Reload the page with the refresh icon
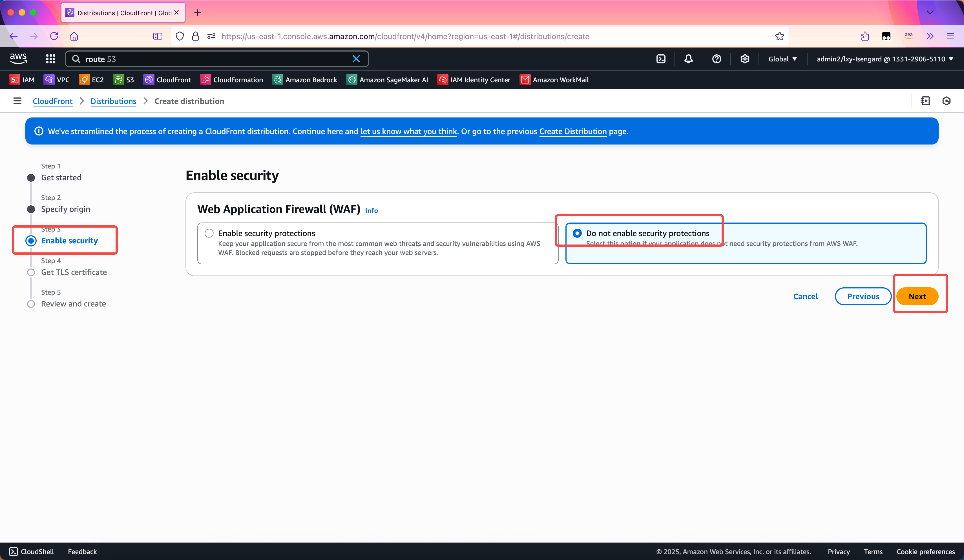This screenshot has width=964, height=560. click(54, 36)
